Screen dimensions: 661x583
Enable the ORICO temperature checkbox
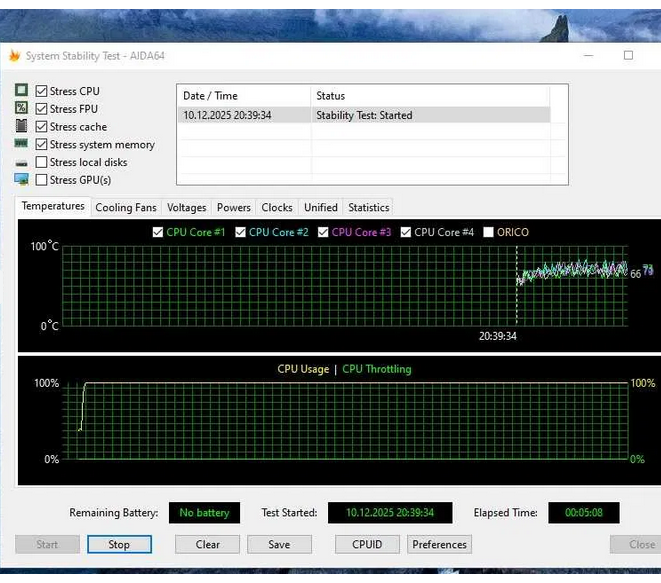tap(489, 232)
